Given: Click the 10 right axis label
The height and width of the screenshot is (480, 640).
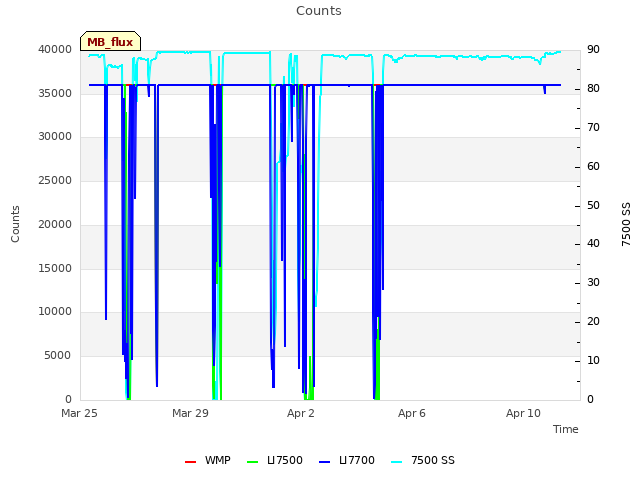Looking at the screenshot, I should click(593, 361).
